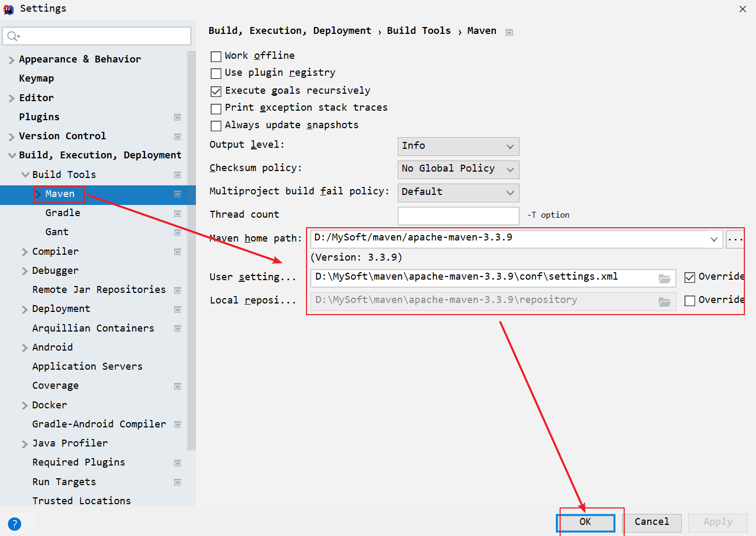Toggle Override for user settings file

pyautogui.click(x=690, y=277)
